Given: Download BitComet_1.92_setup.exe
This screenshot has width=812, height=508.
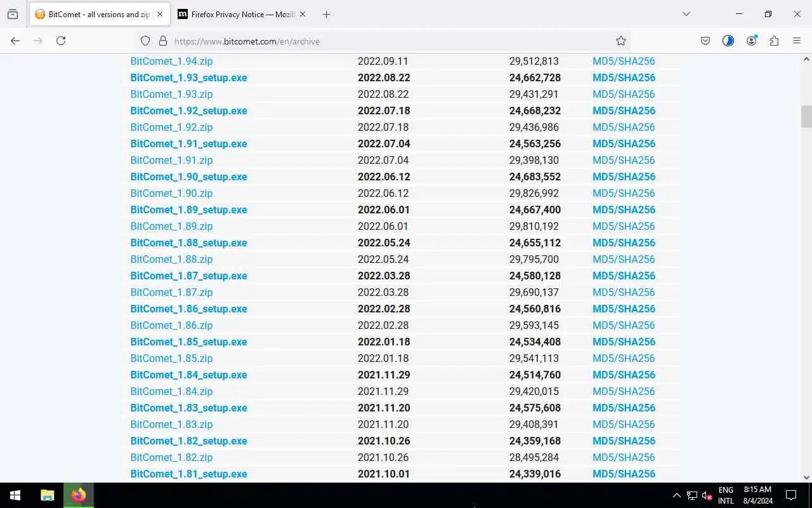Looking at the screenshot, I should [188, 110].
